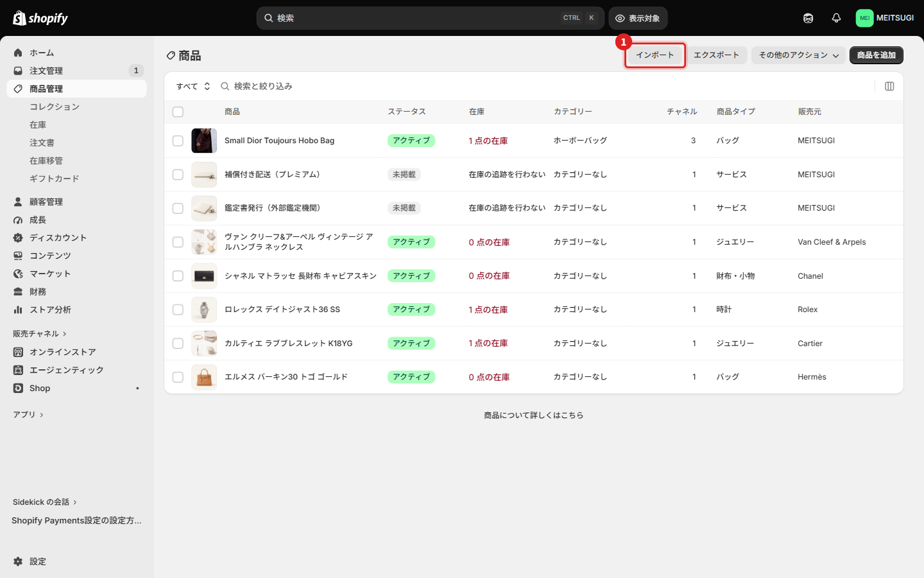Click the top 検索 search field
The width and height of the screenshot is (924, 578).
click(x=431, y=18)
